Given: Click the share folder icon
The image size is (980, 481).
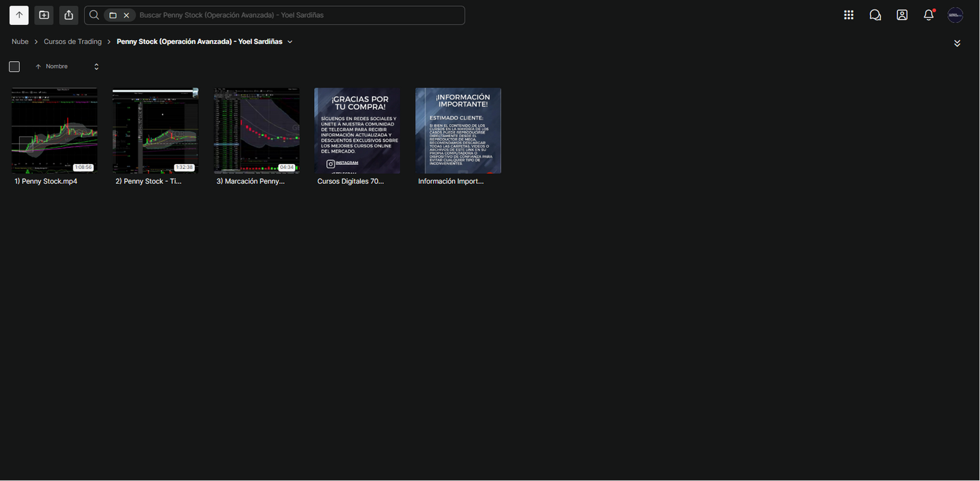Looking at the screenshot, I should 68,15.
